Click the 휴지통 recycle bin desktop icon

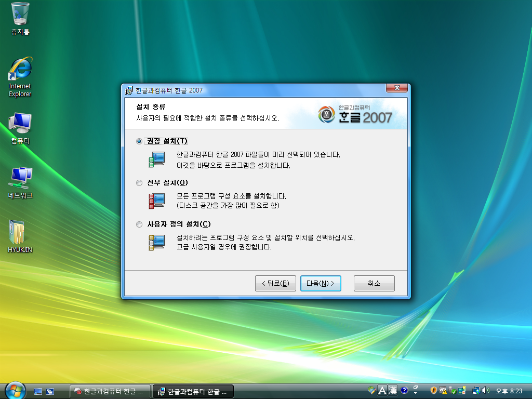(x=20, y=19)
